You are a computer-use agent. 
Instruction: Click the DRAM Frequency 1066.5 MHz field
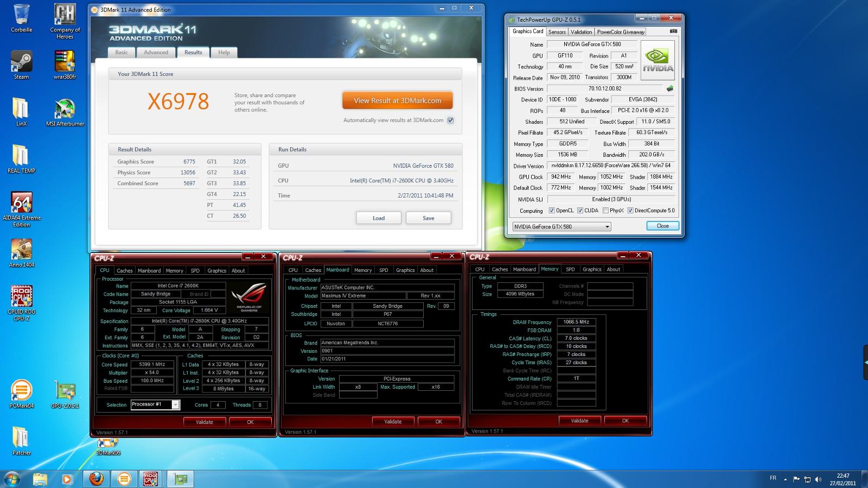(x=576, y=322)
